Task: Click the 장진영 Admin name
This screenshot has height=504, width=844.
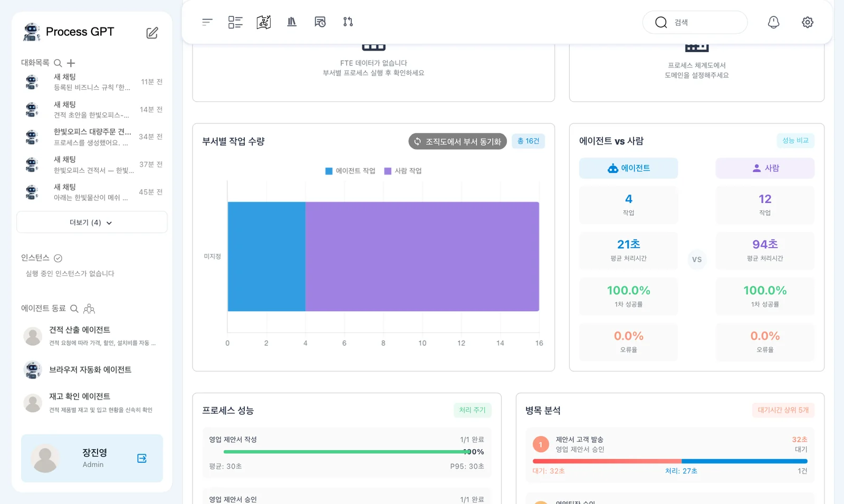Action: pyautogui.click(x=94, y=458)
